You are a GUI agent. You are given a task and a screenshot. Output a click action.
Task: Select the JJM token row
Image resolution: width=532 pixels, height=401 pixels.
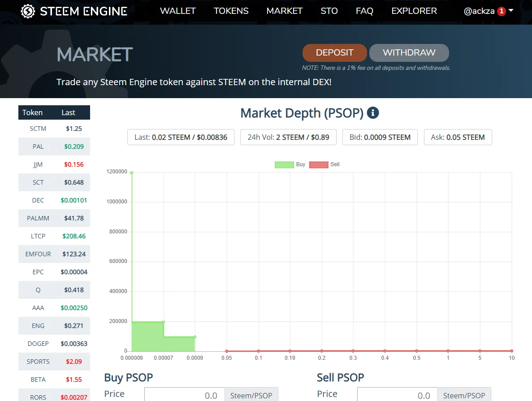click(x=54, y=164)
